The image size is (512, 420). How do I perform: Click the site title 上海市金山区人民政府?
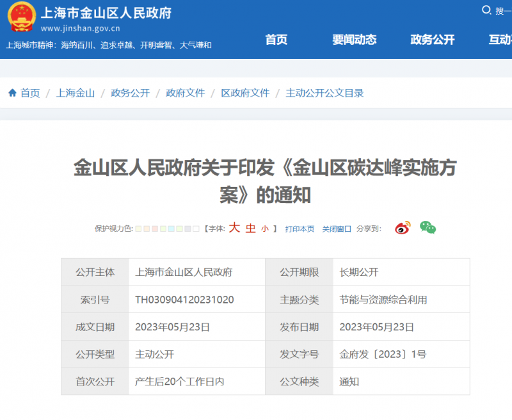106,13
